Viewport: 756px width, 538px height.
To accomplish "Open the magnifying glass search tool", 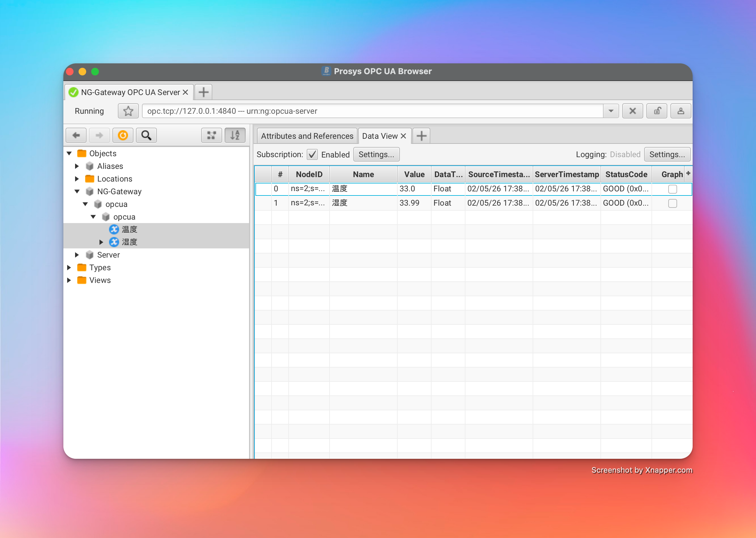I will (x=146, y=135).
